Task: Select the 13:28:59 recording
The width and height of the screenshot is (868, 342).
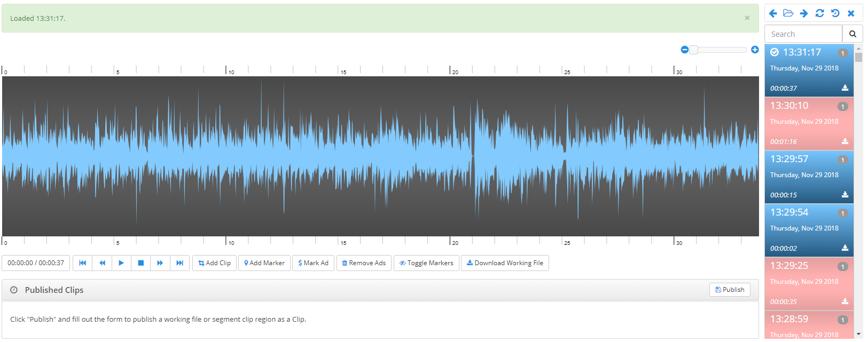Action: click(x=809, y=325)
